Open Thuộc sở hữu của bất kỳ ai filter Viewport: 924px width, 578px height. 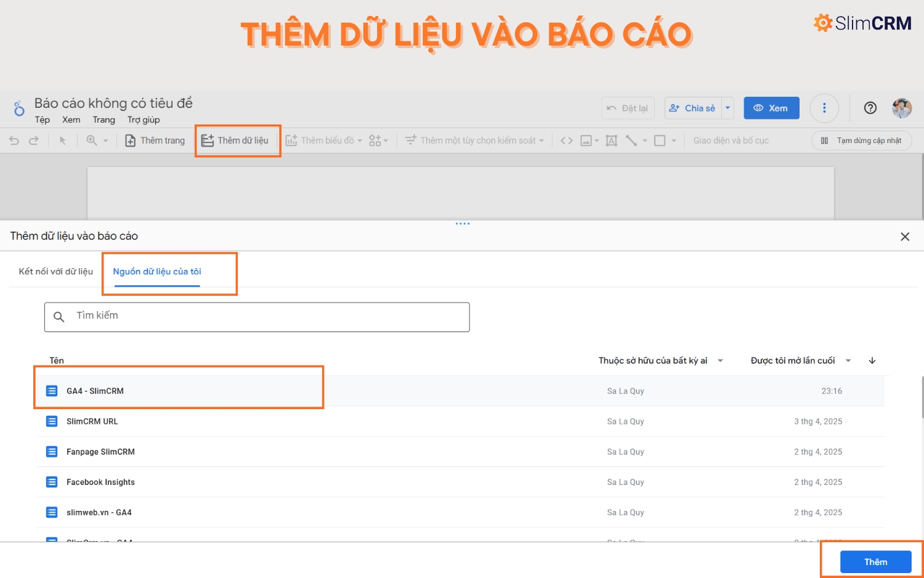660,360
